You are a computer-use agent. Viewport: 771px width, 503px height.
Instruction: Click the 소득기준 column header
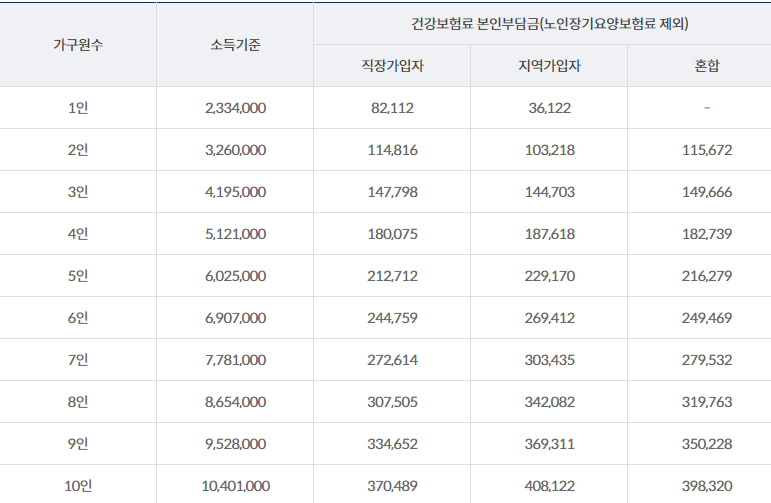point(235,45)
